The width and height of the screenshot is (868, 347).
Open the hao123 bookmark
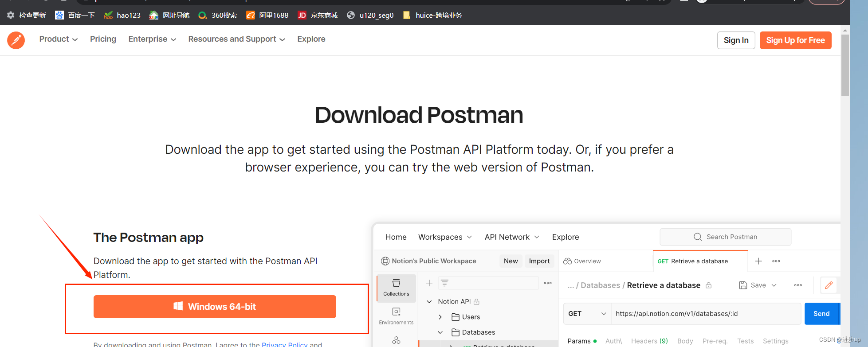pos(122,16)
